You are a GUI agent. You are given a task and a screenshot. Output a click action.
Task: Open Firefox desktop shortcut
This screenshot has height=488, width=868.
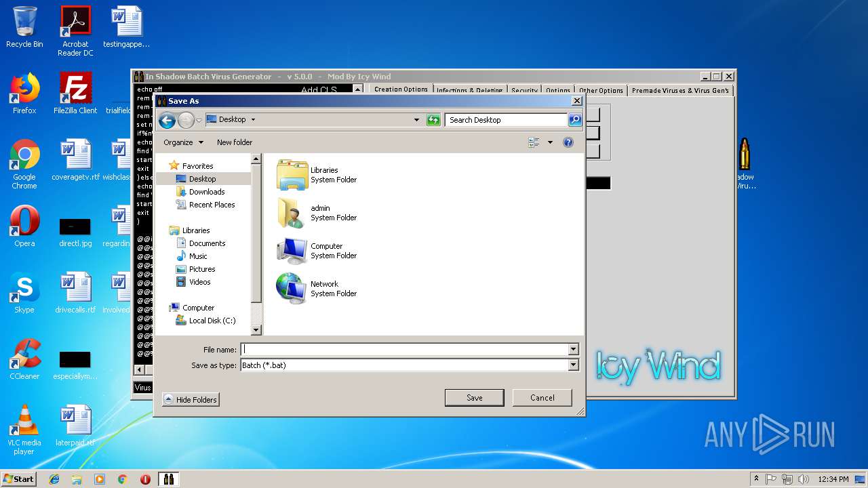click(24, 94)
